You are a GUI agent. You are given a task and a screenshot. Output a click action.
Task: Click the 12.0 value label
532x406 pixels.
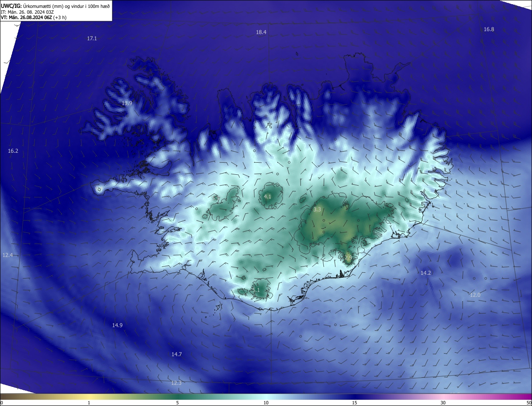[475, 295]
